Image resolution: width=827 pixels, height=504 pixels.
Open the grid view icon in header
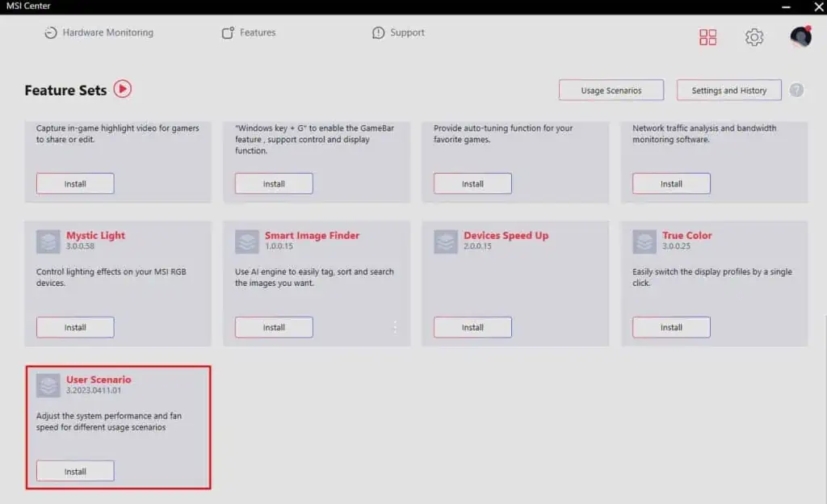[x=707, y=37]
